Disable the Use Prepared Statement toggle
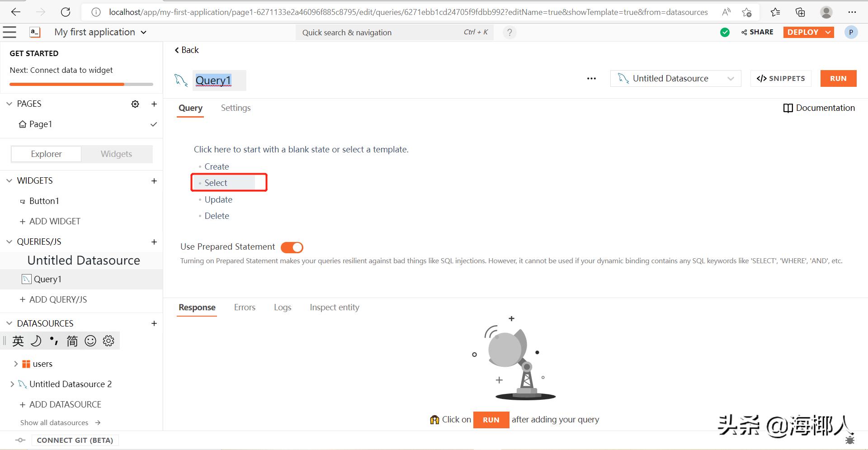868x450 pixels. click(292, 247)
